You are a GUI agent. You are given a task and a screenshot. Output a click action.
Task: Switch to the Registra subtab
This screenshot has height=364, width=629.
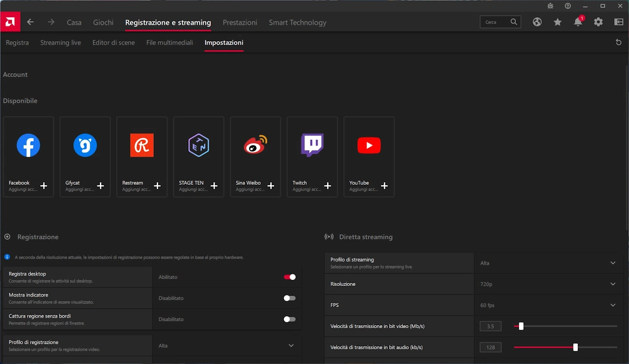coord(17,43)
